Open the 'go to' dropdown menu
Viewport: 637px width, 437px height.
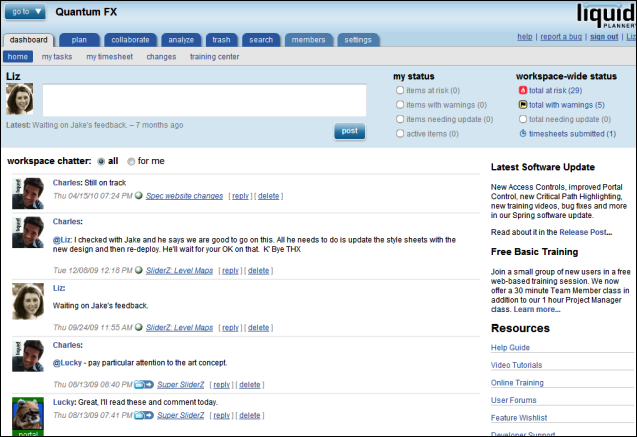pos(25,12)
